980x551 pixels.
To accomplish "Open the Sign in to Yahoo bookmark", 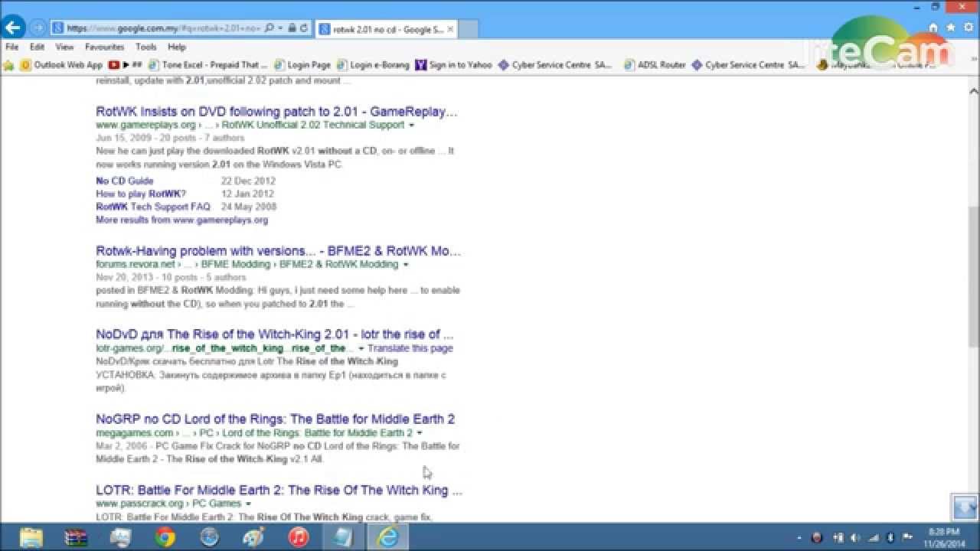I will coord(454,65).
